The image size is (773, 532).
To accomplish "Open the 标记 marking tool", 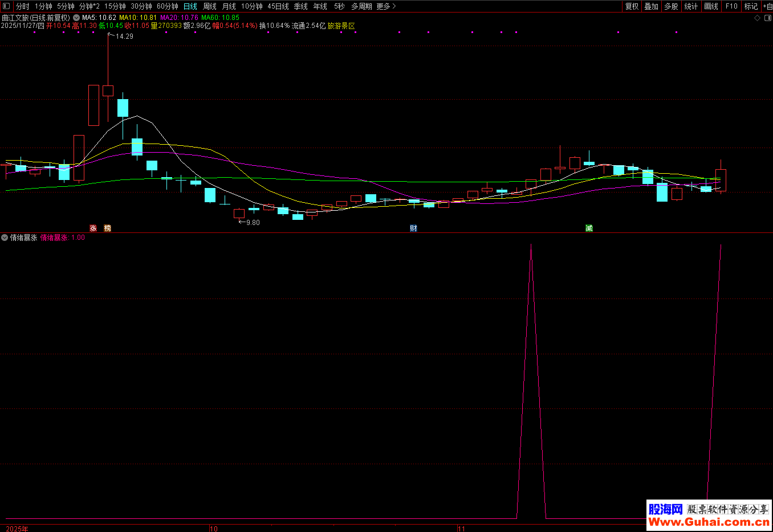I will [x=751, y=6].
